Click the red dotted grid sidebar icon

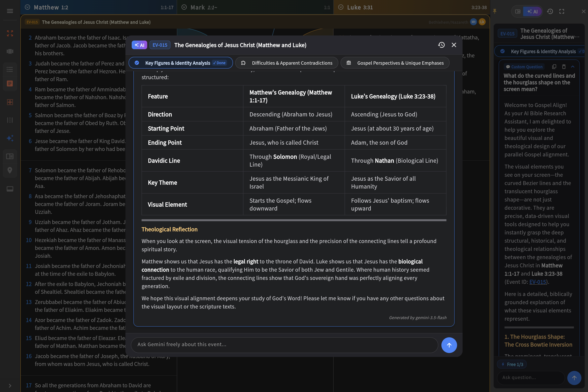point(10,102)
